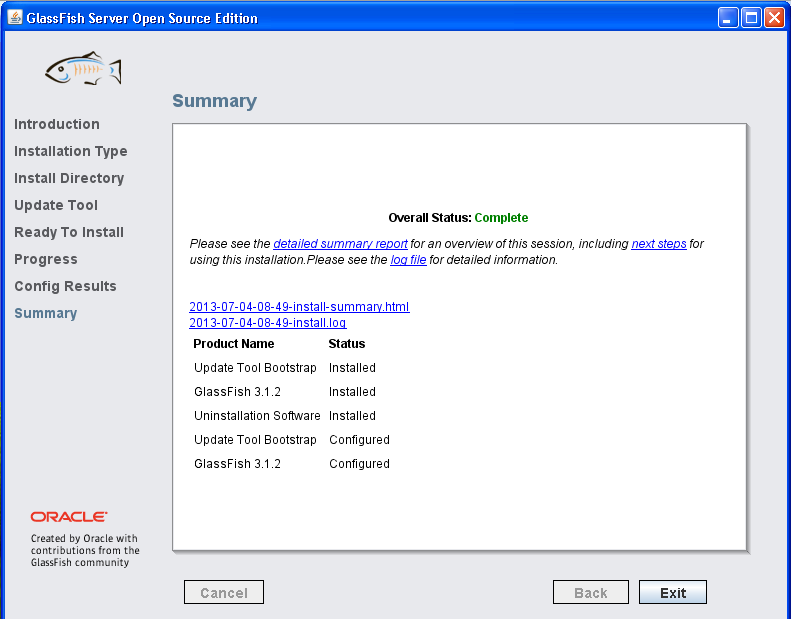Click GlassFish 3.1.2 in Installed row
Image resolution: width=791 pixels, height=619 pixels.
pos(237,392)
